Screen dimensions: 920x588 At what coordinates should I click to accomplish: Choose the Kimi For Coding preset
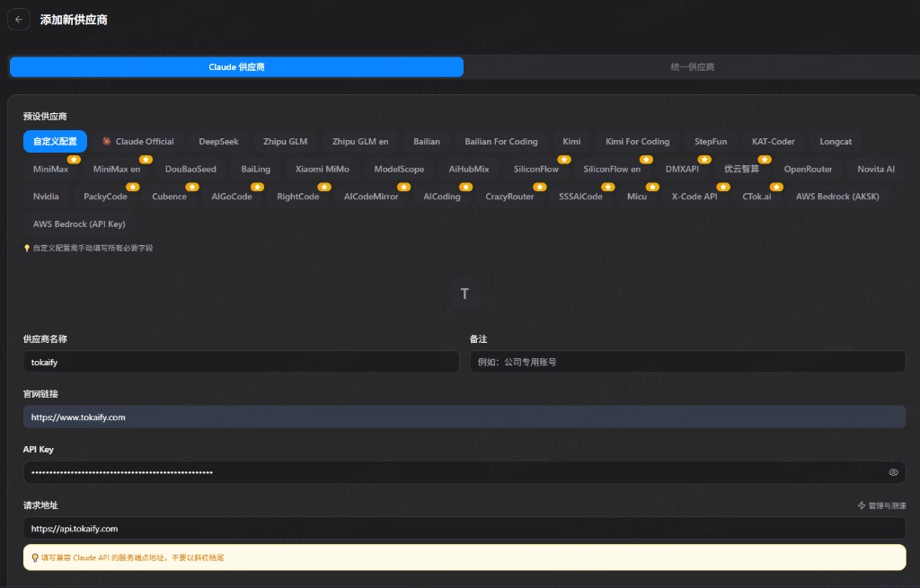[x=637, y=141]
